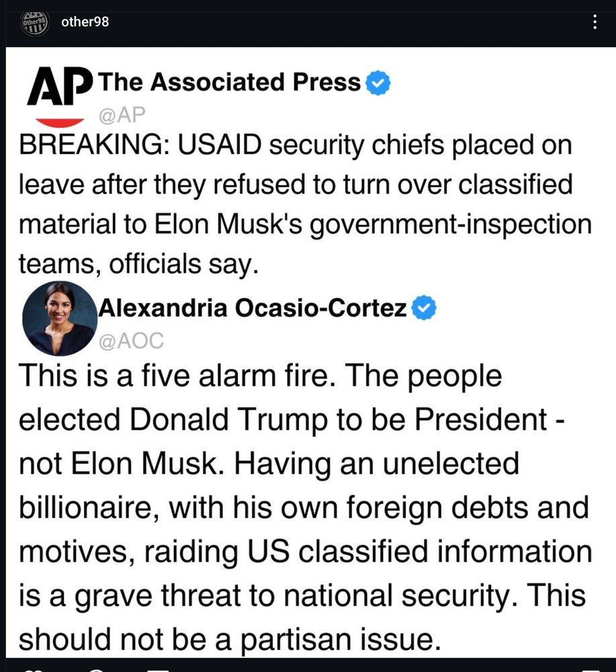Screen dimensions: 616x672
Task: Click the Associated Press blue verified badge
Action: click(x=378, y=83)
